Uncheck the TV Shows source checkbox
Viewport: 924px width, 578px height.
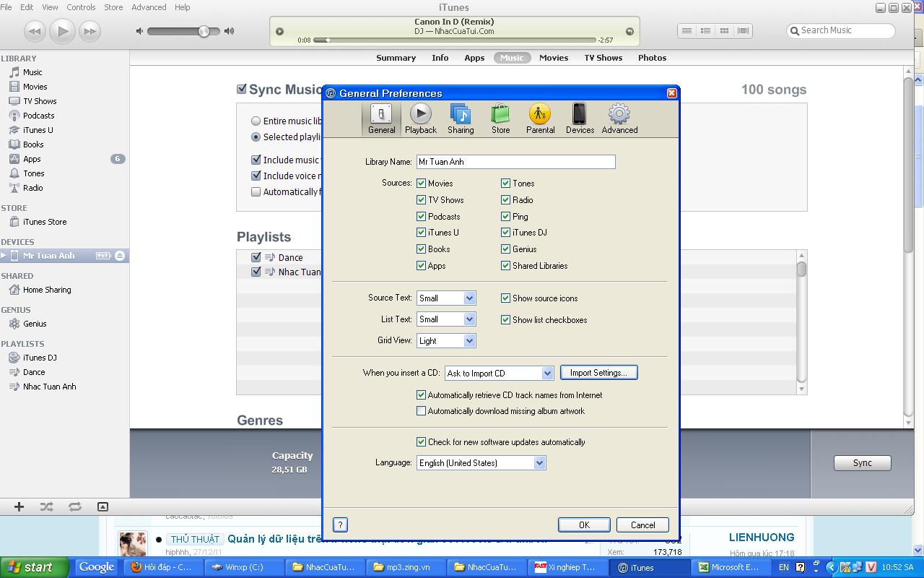[422, 200]
